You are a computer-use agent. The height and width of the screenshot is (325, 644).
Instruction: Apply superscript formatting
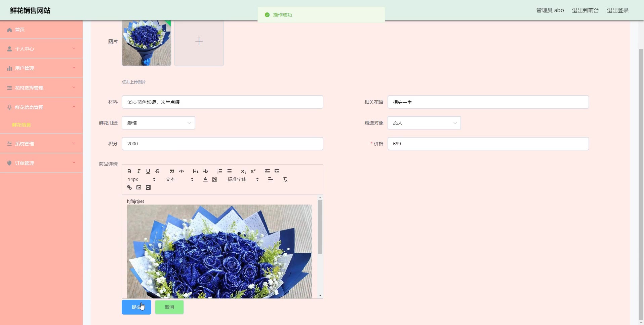point(253,171)
